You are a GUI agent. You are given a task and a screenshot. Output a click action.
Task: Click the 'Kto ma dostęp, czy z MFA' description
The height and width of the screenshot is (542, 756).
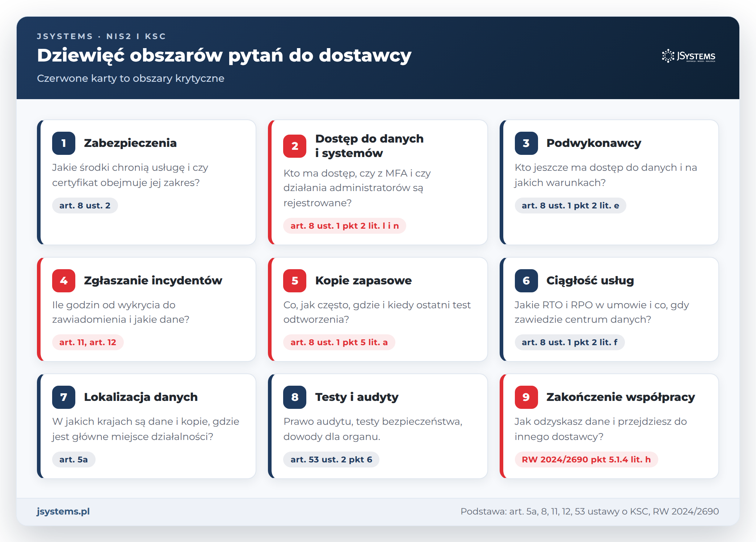click(x=357, y=188)
